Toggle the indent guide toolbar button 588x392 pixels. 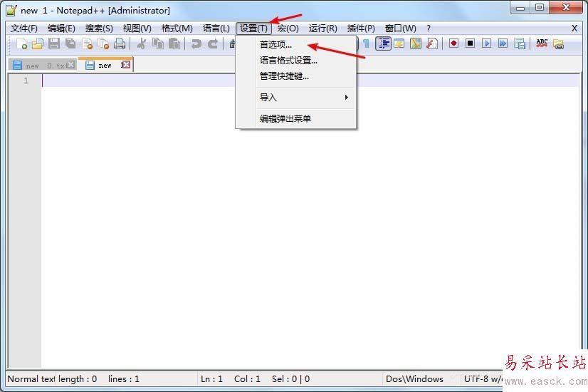[383, 44]
